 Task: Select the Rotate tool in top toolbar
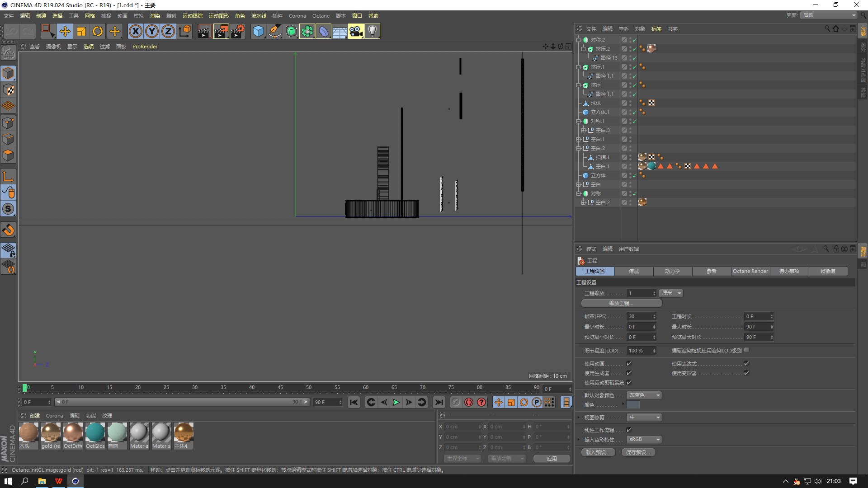click(98, 31)
